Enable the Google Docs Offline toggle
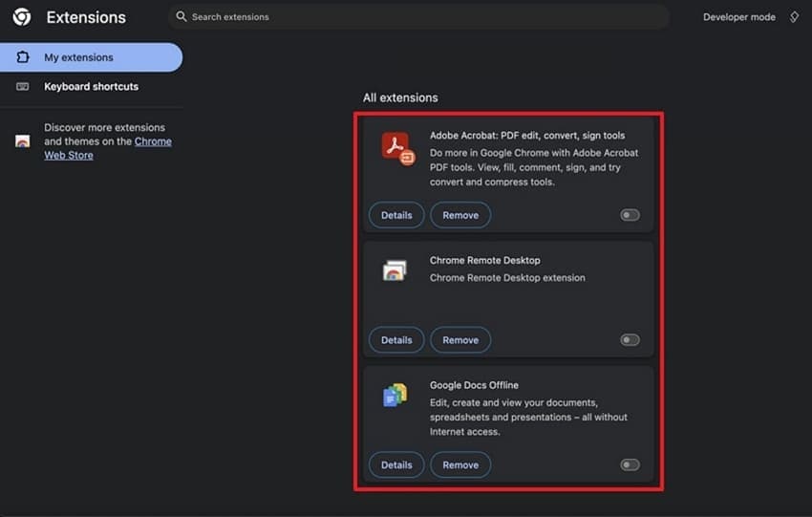Viewport: 812px width, 517px height. point(630,464)
